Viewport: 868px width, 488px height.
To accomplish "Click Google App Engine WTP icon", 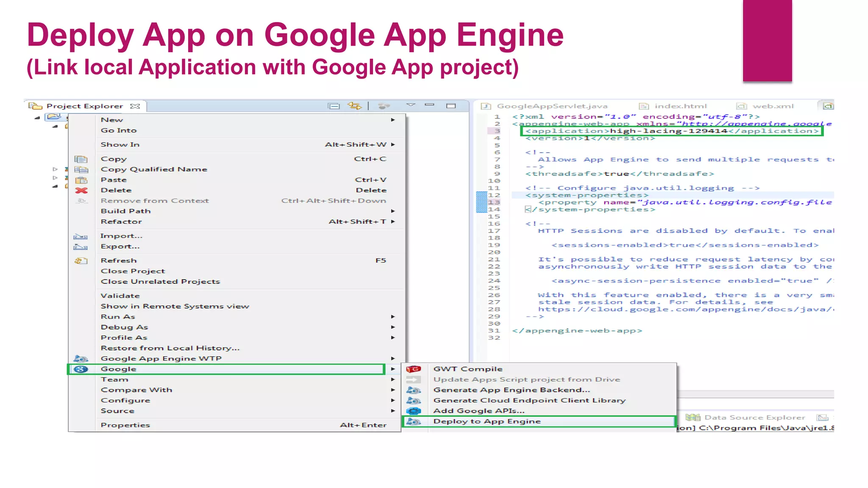I will [81, 359].
